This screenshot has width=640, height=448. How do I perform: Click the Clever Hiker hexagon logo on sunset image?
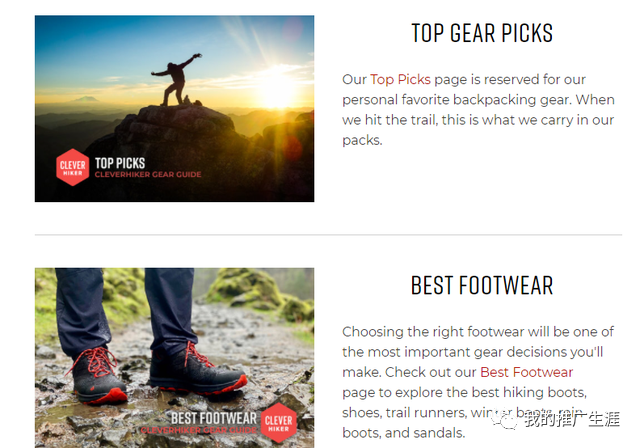click(73, 167)
